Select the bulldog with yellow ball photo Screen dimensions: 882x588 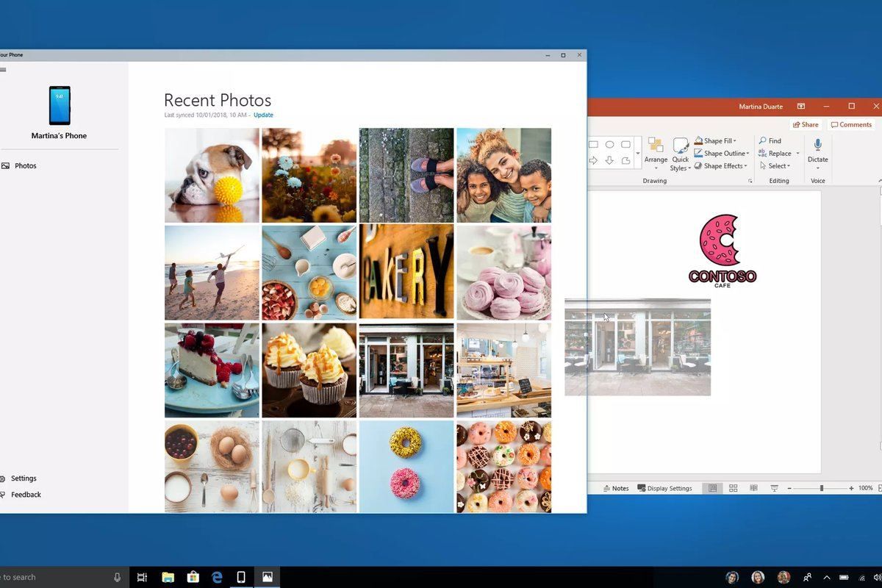click(x=212, y=175)
